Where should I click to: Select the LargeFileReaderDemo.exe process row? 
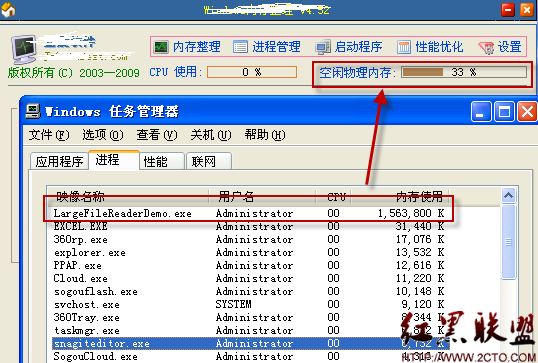tap(249, 213)
